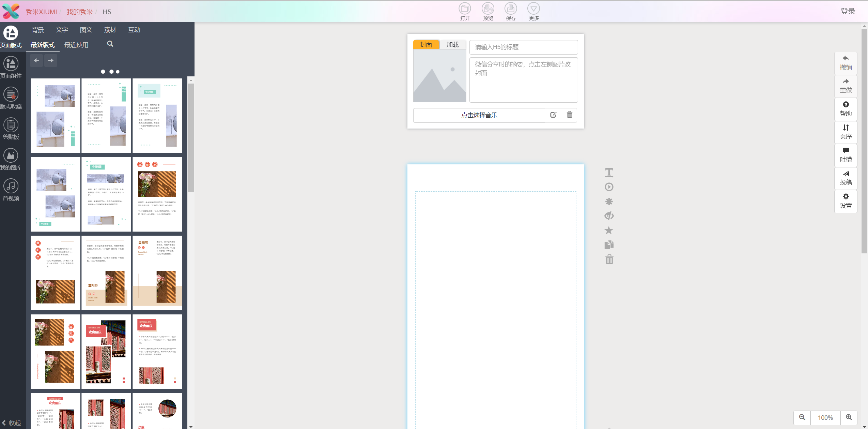Click the star favorite page icon

tap(609, 231)
